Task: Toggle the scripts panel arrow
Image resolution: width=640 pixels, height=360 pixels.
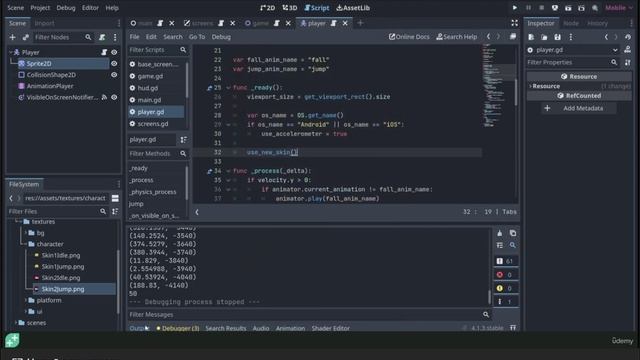Action: pos(197,212)
